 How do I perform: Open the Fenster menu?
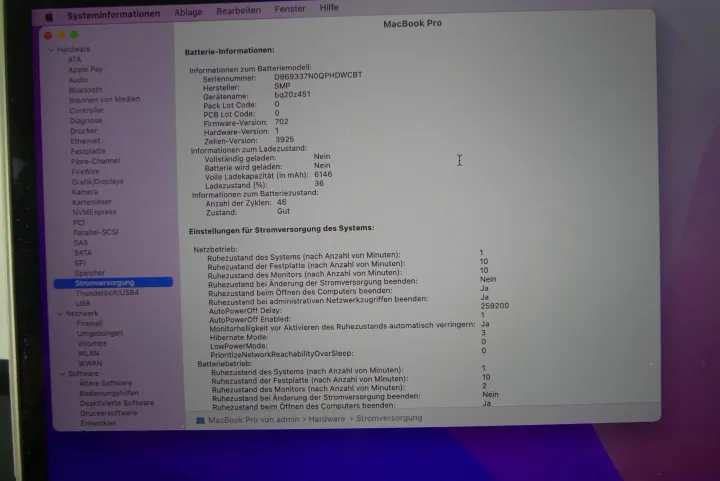click(x=290, y=9)
